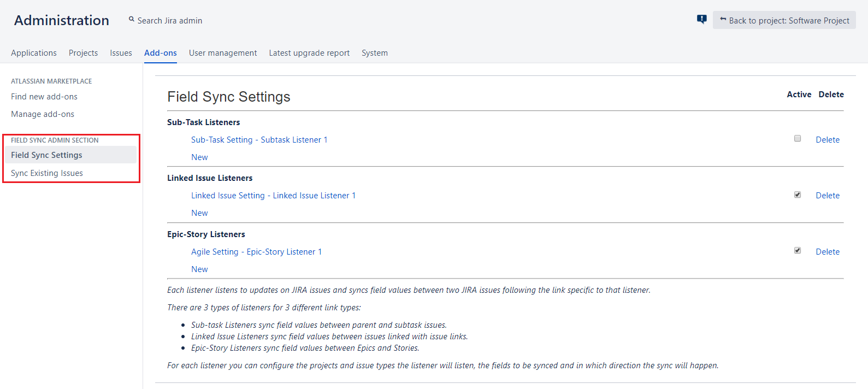The height and width of the screenshot is (389, 868).
Task: Enable the Subtask Listener 1 checkbox
Action: coord(798,139)
